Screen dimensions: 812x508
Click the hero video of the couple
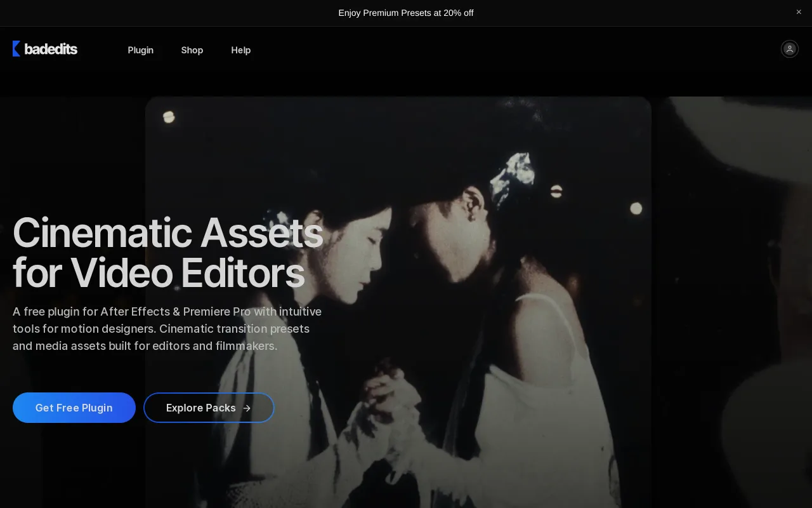(398, 302)
